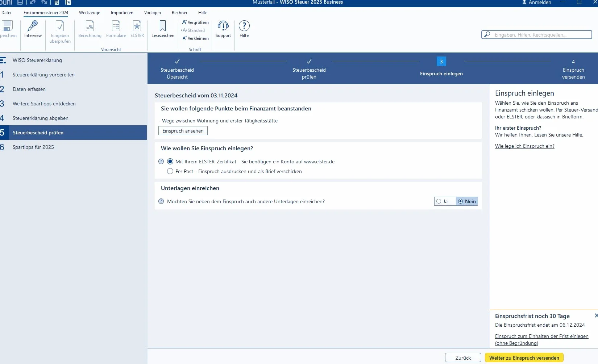Go to step 'Steuerbescheid Übersicht'
598x364 pixels.
coord(177,69)
